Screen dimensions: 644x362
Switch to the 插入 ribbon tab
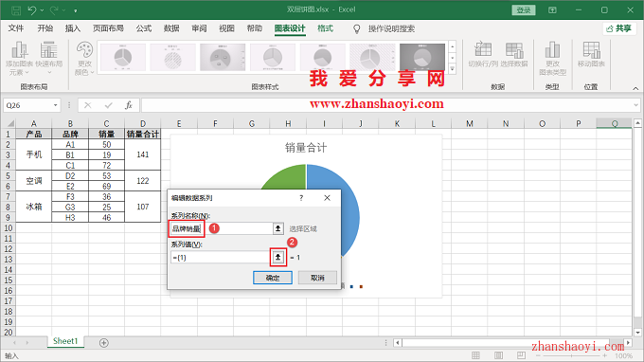click(73, 28)
